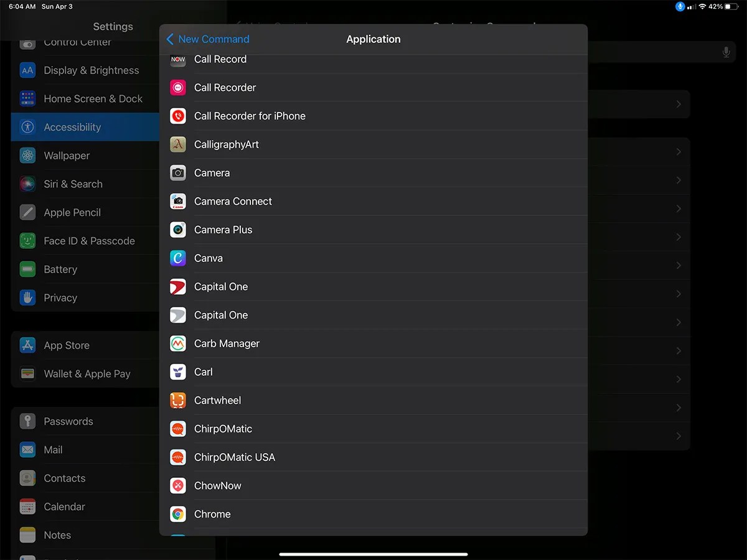
Task: Tap the ChowNow app icon
Action: click(177, 485)
